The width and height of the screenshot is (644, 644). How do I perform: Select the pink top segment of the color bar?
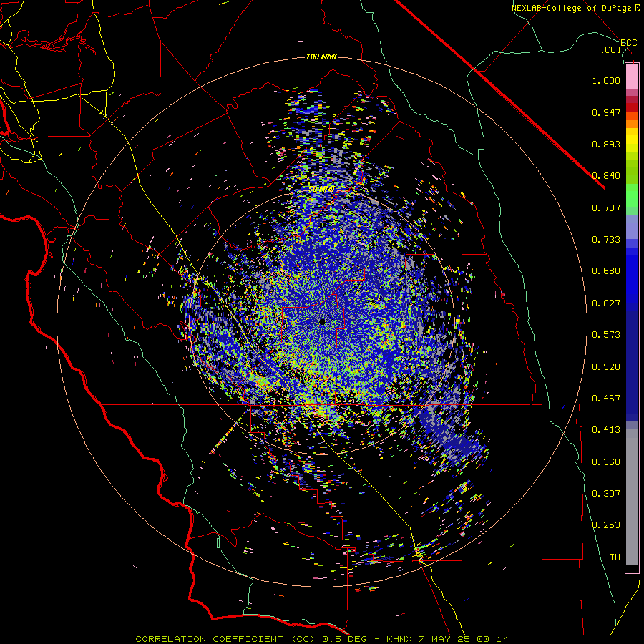point(632,76)
